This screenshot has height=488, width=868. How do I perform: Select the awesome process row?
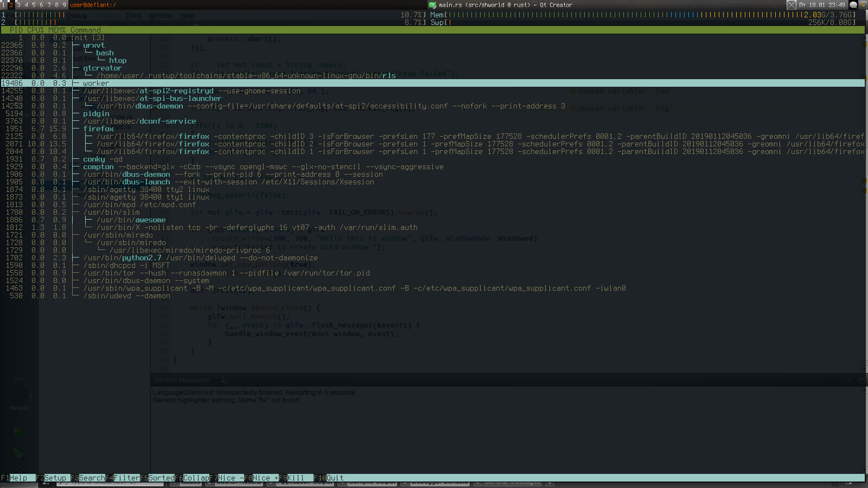click(x=432, y=220)
